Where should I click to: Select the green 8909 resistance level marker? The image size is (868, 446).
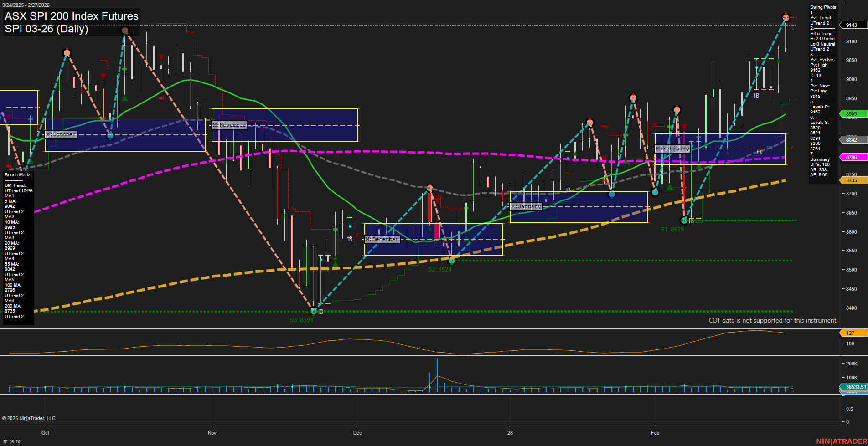(852, 114)
